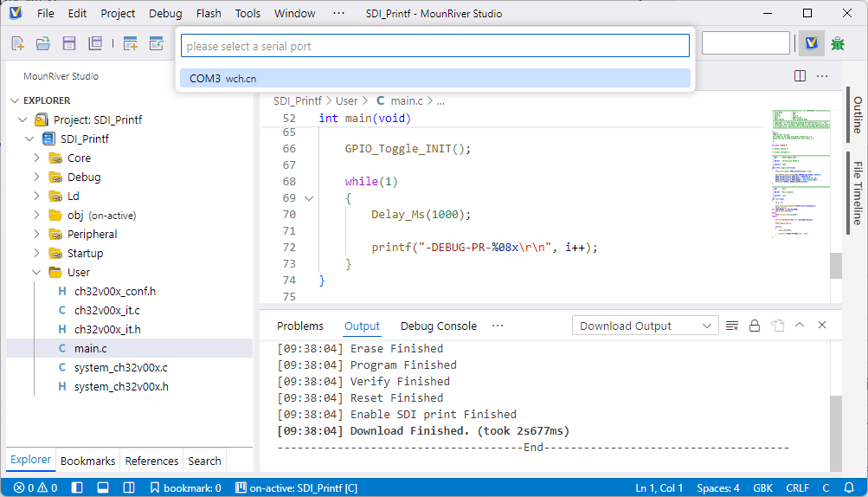Click the New File toolbar icon
This screenshot has width=868, height=497.
(x=17, y=43)
